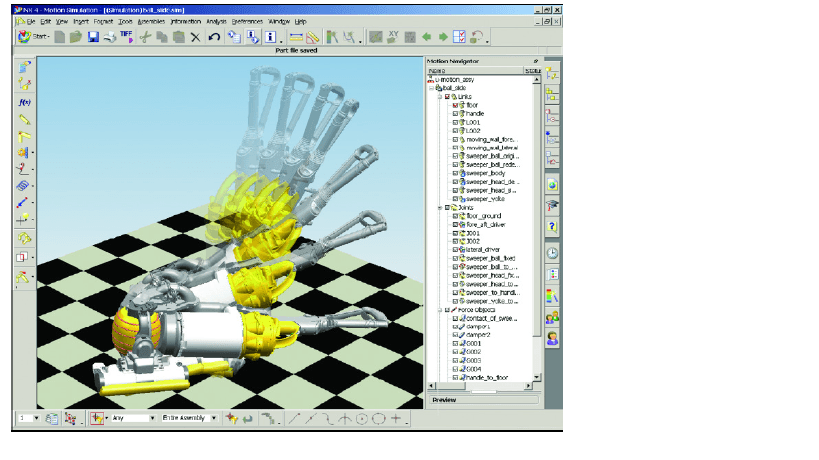Click the Print icon
The width and height of the screenshot is (819, 460).
pos(109,37)
